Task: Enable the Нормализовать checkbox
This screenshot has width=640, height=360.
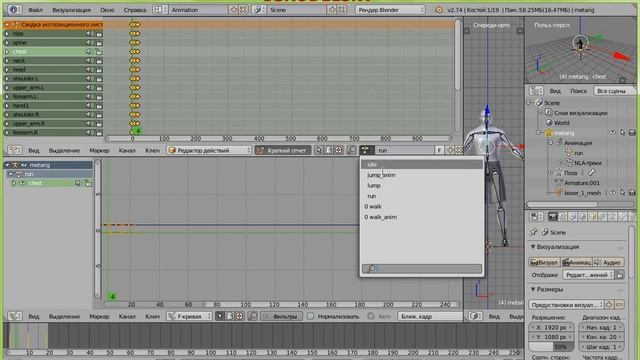Action: (311, 316)
